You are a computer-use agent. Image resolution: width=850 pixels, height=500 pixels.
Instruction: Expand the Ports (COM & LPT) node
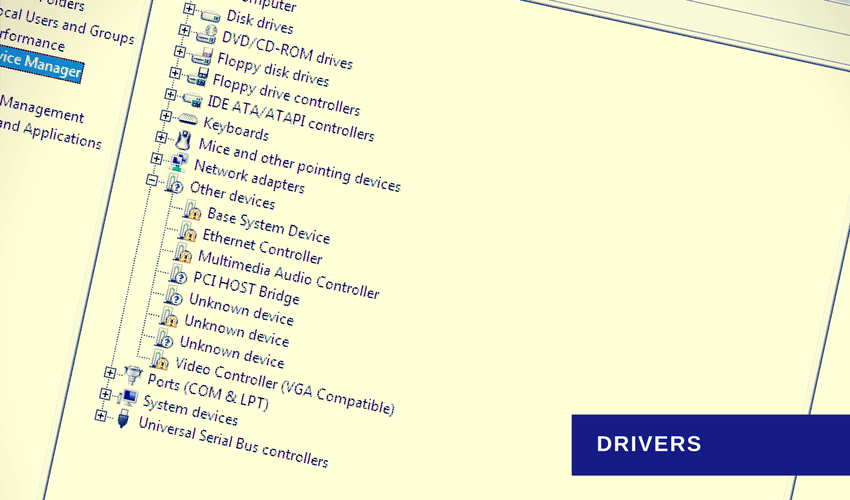(x=109, y=373)
